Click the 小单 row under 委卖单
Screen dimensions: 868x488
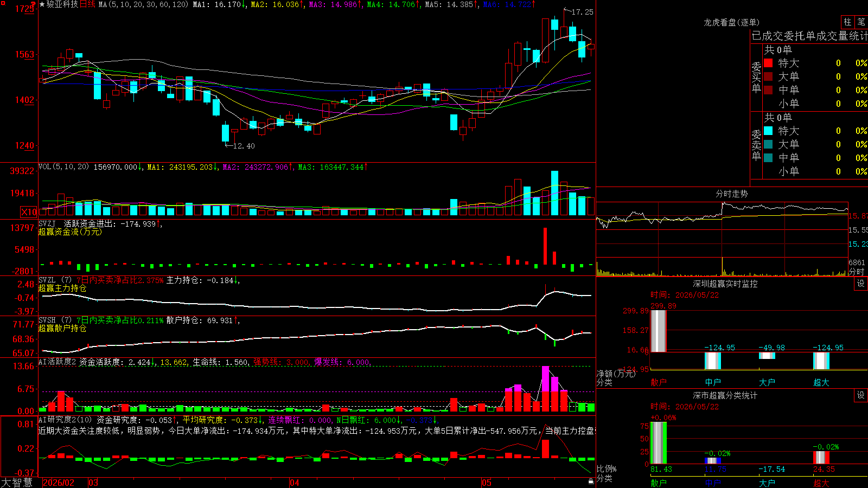coord(815,171)
